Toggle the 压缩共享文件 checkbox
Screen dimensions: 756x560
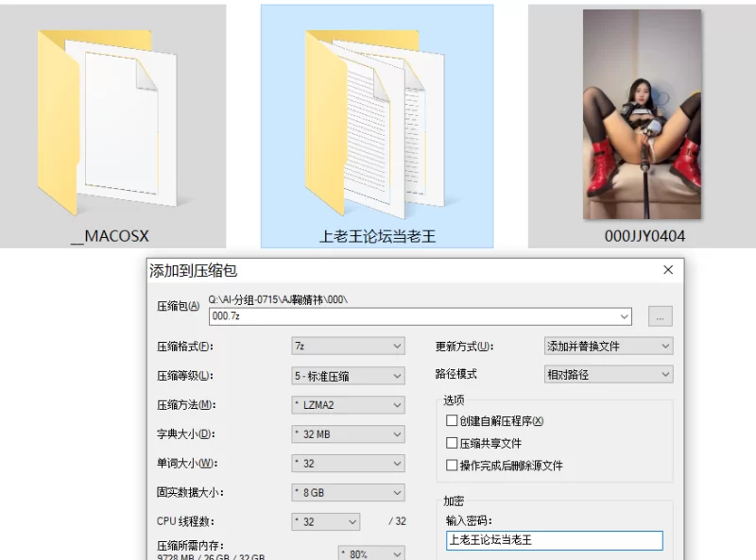coord(452,443)
